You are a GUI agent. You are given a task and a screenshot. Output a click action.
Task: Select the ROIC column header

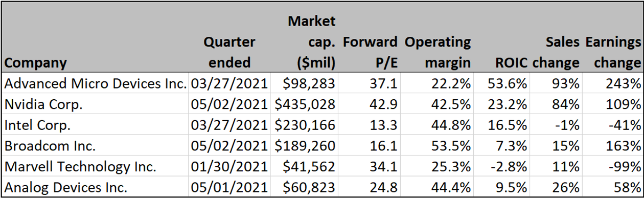point(511,63)
